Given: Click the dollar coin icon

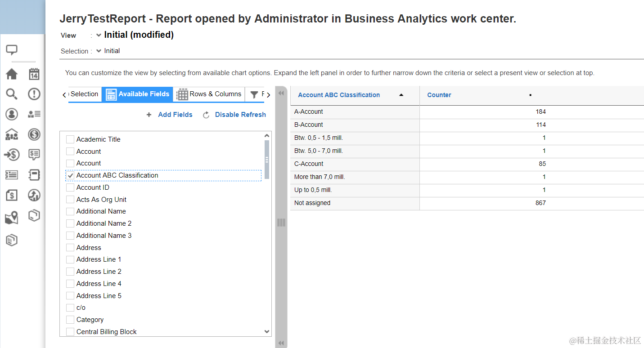Looking at the screenshot, I should pos(34,134).
